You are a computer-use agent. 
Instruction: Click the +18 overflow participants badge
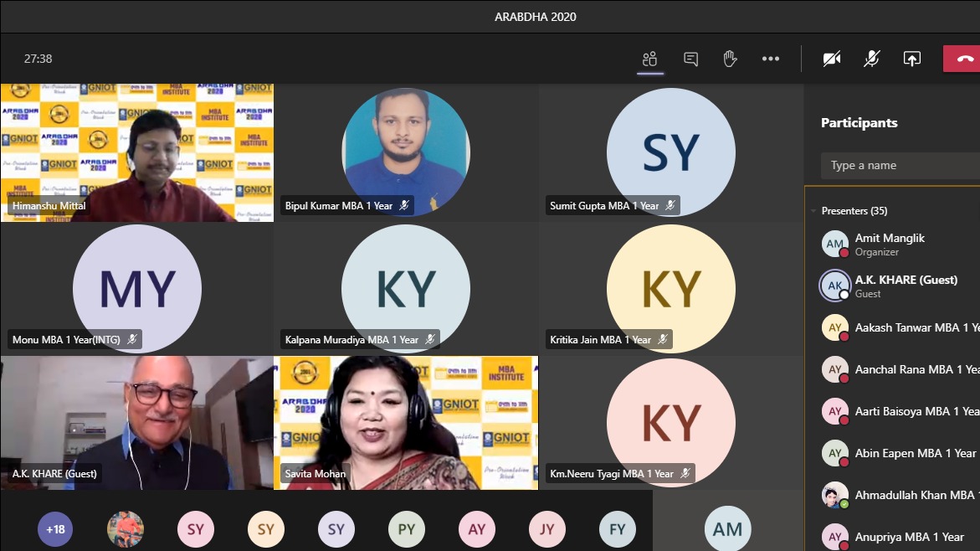click(55, 529)
